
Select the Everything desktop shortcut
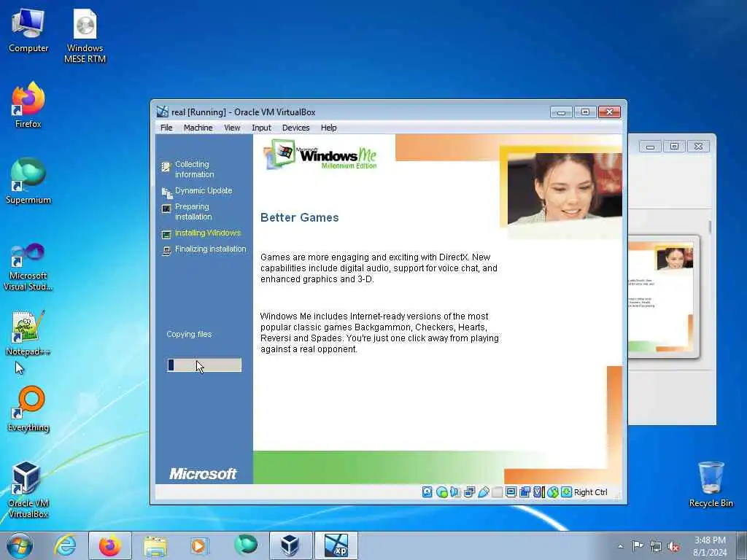[x=28, y=409]
